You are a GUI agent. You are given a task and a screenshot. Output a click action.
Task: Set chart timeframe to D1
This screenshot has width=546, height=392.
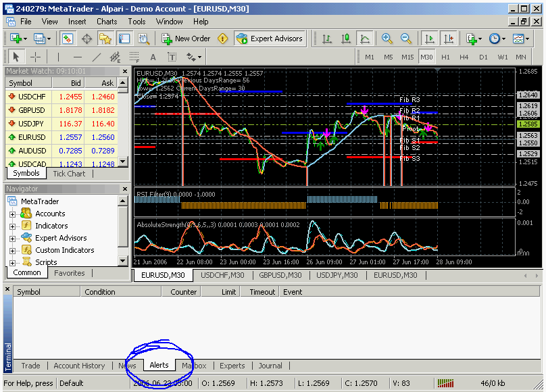click(483, 57)
